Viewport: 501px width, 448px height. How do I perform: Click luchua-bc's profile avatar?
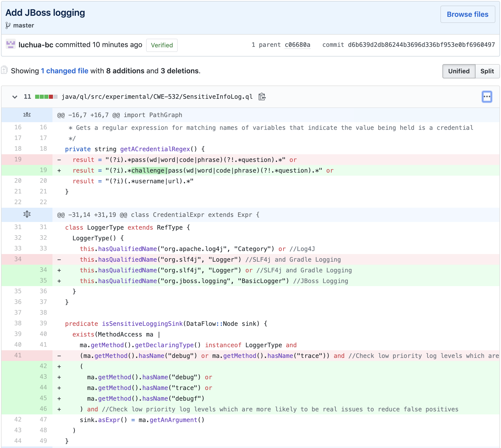point(11,45)
